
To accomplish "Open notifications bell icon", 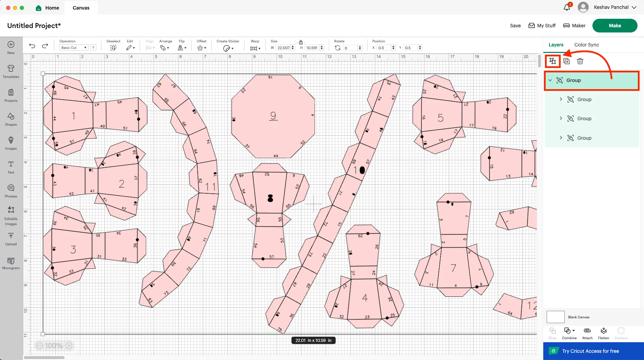I will point(567,7).
